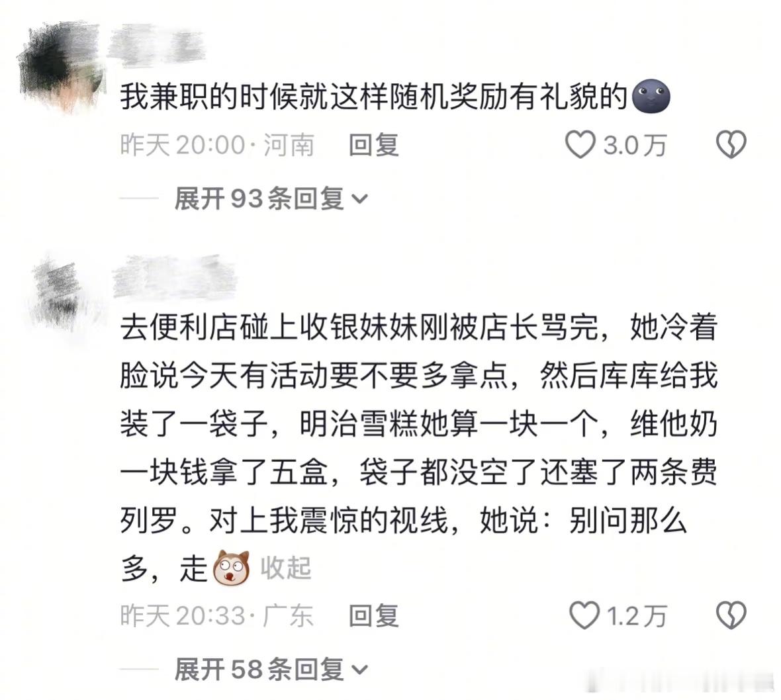This screenshot has height=700, width=781.
Task: Tap the convenience store comment text
Action: [x=418, y=447]
